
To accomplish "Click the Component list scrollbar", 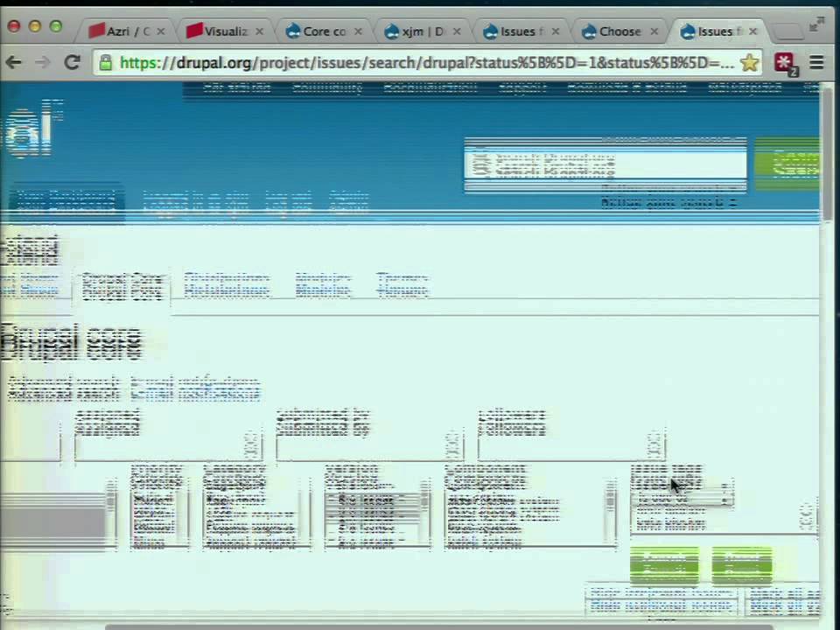I will [x=610, y=512].
